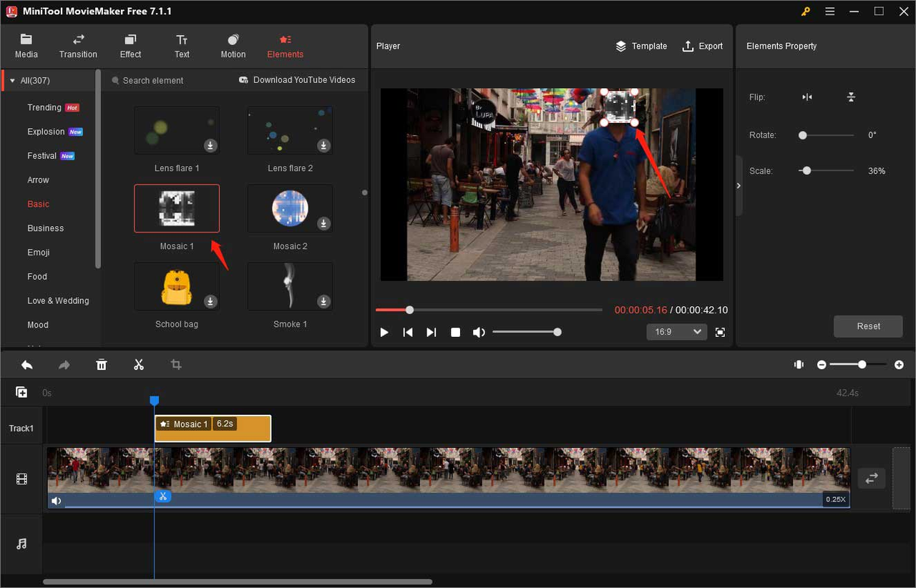This screenshot has height=588, width=916.
Task: Redo the last action
Action: tap(64, 365)
